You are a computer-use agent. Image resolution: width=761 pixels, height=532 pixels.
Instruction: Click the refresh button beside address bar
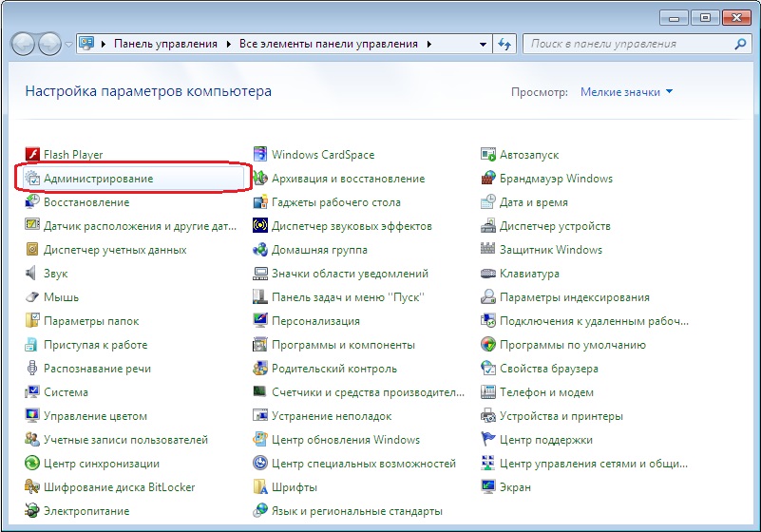click(505, 44)
